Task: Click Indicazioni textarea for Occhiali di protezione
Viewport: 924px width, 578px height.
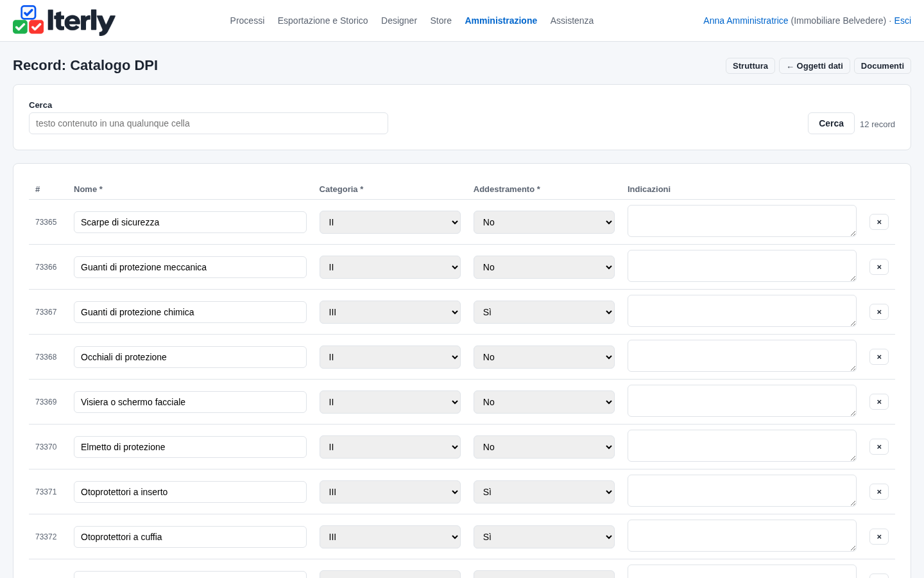Action: point(742,356)
